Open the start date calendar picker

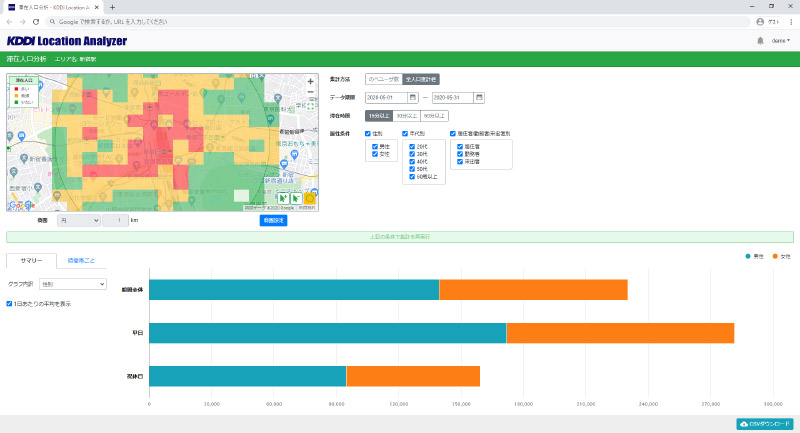413,97
